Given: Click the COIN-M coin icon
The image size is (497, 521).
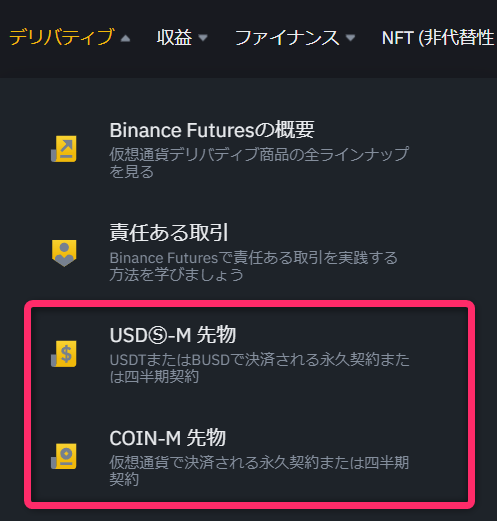Looking at the screenshot, I should pyautogui.click(x=64, y=456).
